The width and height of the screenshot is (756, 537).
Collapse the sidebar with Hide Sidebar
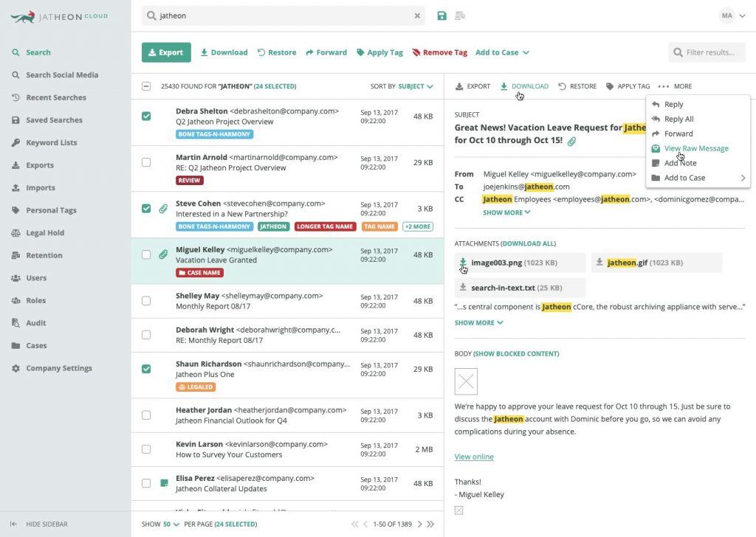pyautogui.click(x=39, y=524)
